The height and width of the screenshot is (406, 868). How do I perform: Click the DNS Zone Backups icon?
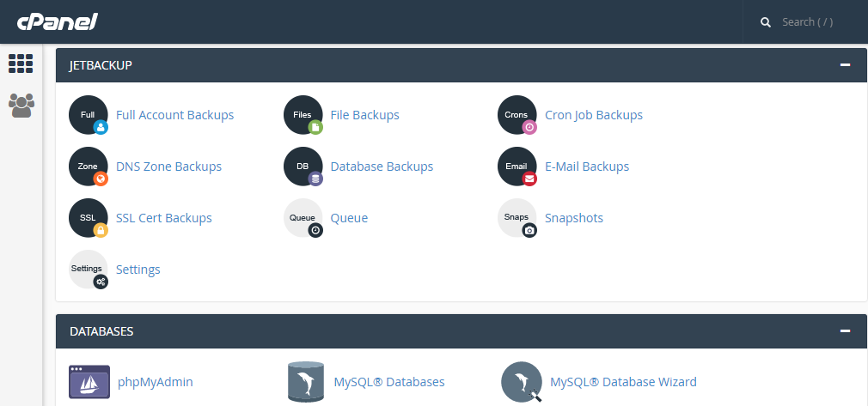pos(89,167)
